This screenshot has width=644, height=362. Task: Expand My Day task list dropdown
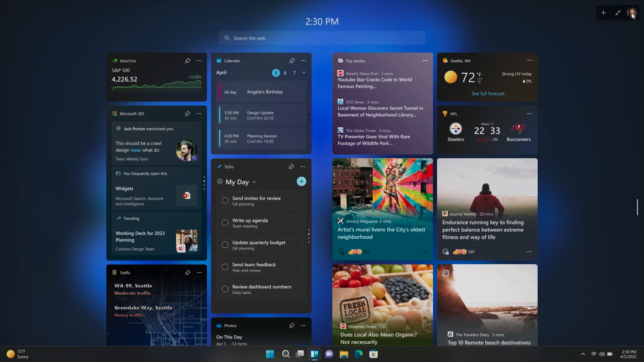tap(255, 182)
